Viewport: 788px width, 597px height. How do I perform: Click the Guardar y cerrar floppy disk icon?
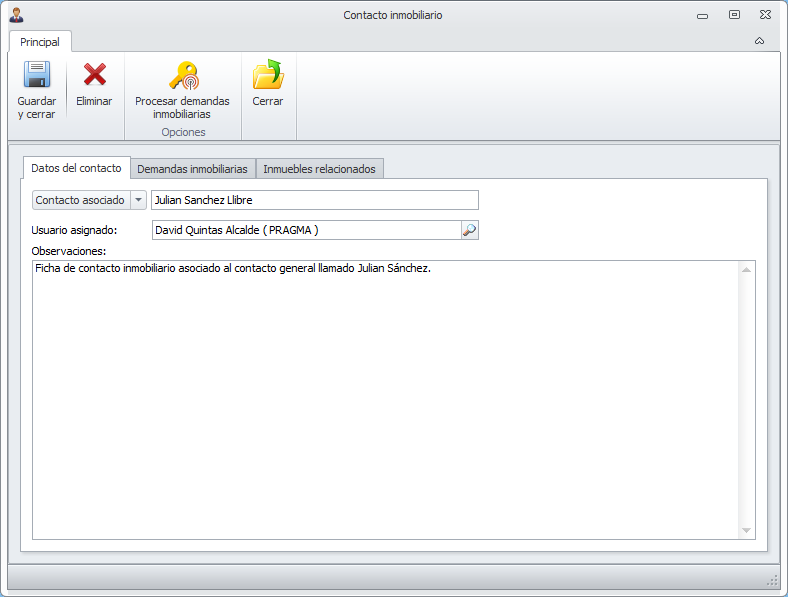tap(37, 74)
